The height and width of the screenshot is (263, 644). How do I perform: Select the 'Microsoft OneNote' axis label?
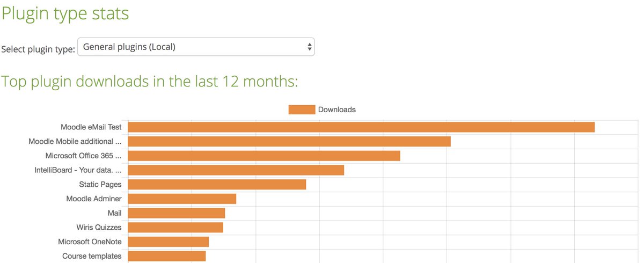(90, 242)
